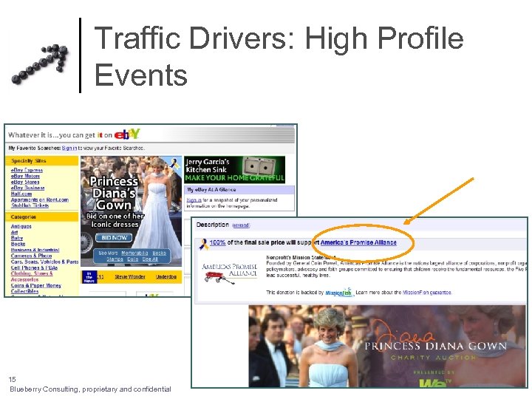532x399 pixels.
Task: Open the eBay Motors link
Action: [x=25, y=176]
